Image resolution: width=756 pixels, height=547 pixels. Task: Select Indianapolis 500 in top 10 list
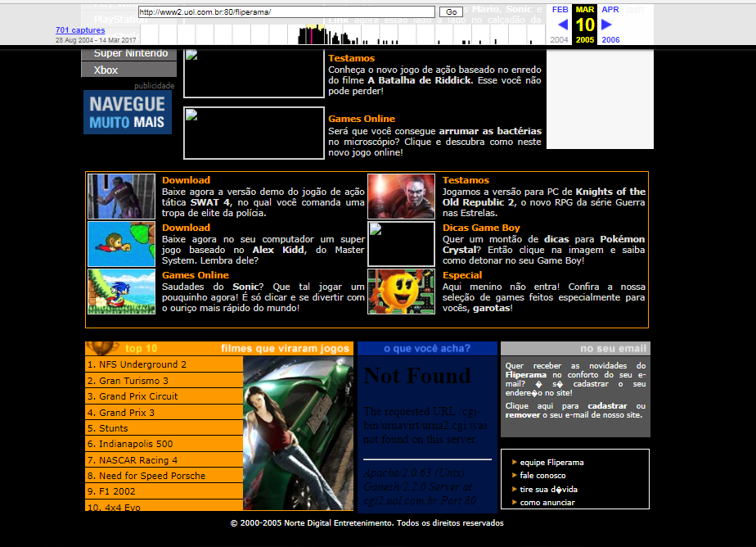pos(164,444)
